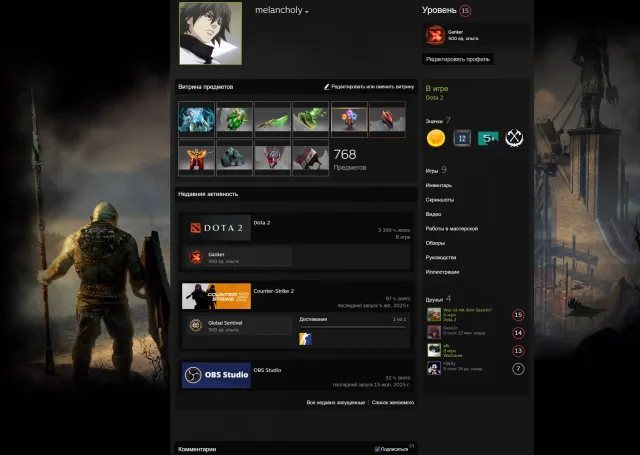Open the melancholy username dropdown arrow

pos(307,11)
